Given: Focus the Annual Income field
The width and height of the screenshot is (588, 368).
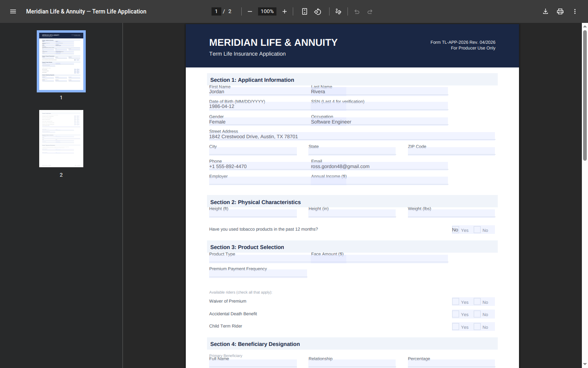Looking at the screenshot, I should pyautogui.click(x=379, y=181).
